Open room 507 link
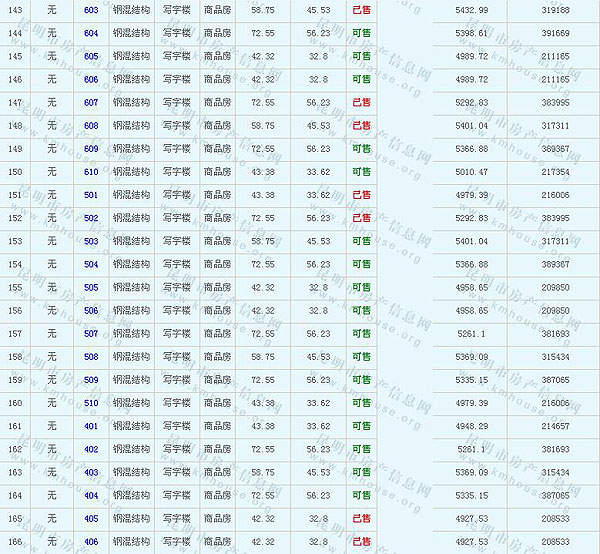This screenshot has height=554, width=600. pos(91,334)
